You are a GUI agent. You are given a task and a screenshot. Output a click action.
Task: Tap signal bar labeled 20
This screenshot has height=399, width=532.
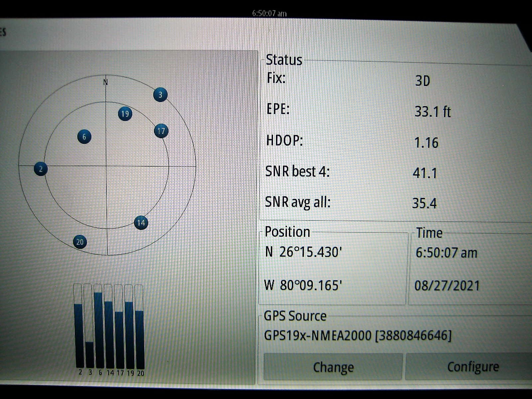(139, 326)
